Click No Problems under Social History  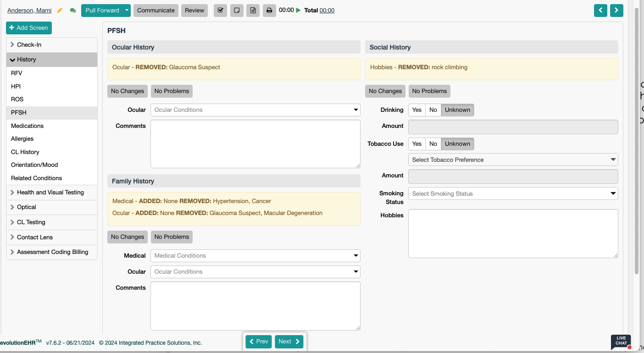click(429, 91)
